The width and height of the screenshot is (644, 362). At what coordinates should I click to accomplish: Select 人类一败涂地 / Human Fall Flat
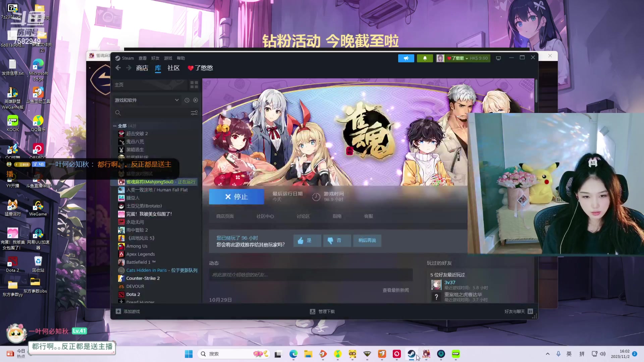click(157, 190)
